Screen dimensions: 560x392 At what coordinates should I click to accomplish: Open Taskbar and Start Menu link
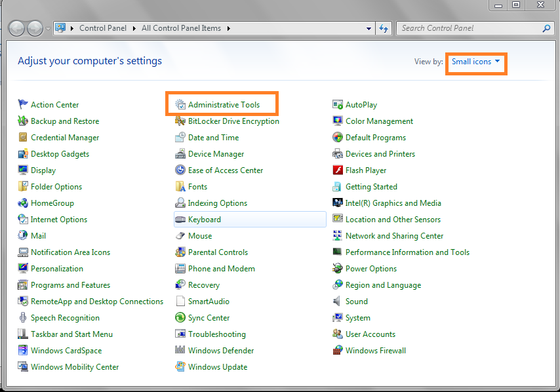point(71,334)
